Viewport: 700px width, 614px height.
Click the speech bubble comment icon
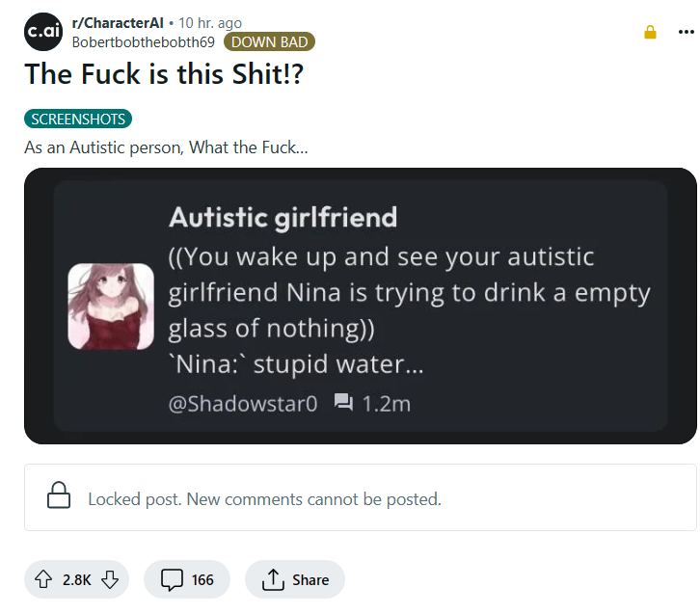[172, 579]
